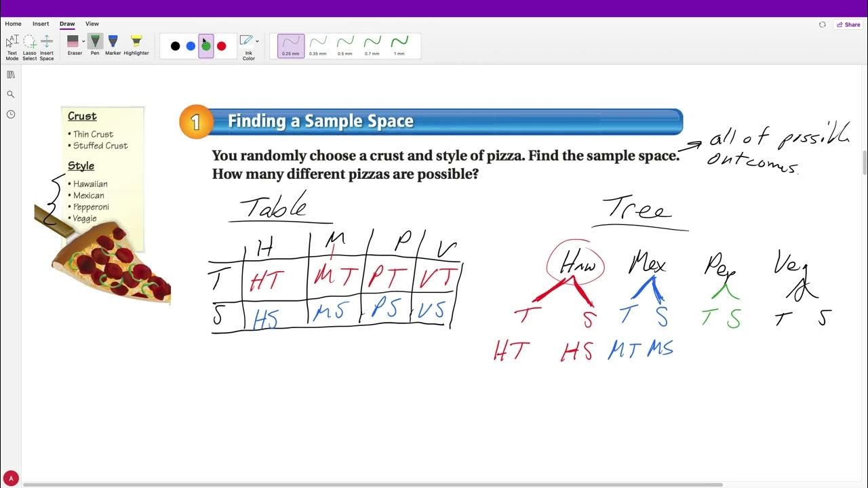Show the notebooks navigation pane
Screen dimensions: 868x488
click(11, 75)
